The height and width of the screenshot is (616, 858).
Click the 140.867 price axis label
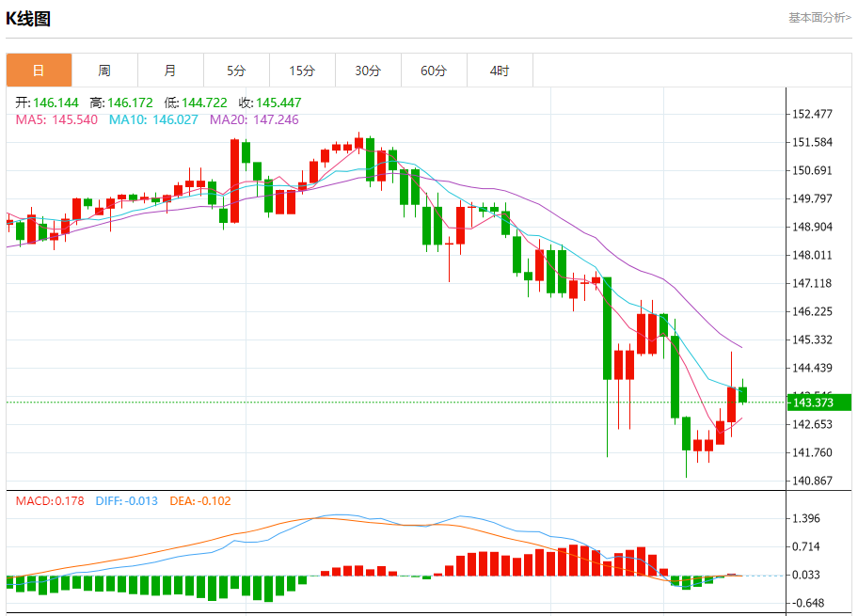click(813, 481)
